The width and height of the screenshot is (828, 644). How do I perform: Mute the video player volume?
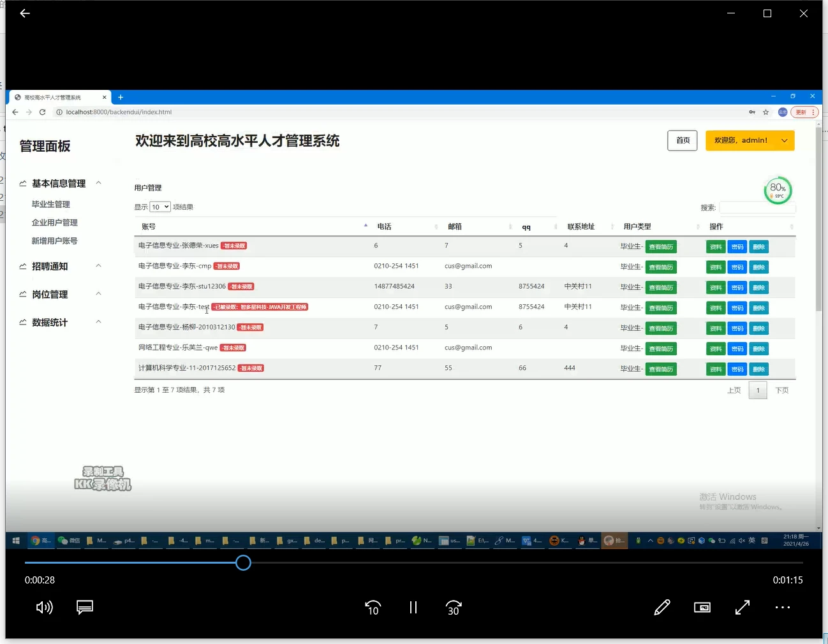[x=44, y=607]
